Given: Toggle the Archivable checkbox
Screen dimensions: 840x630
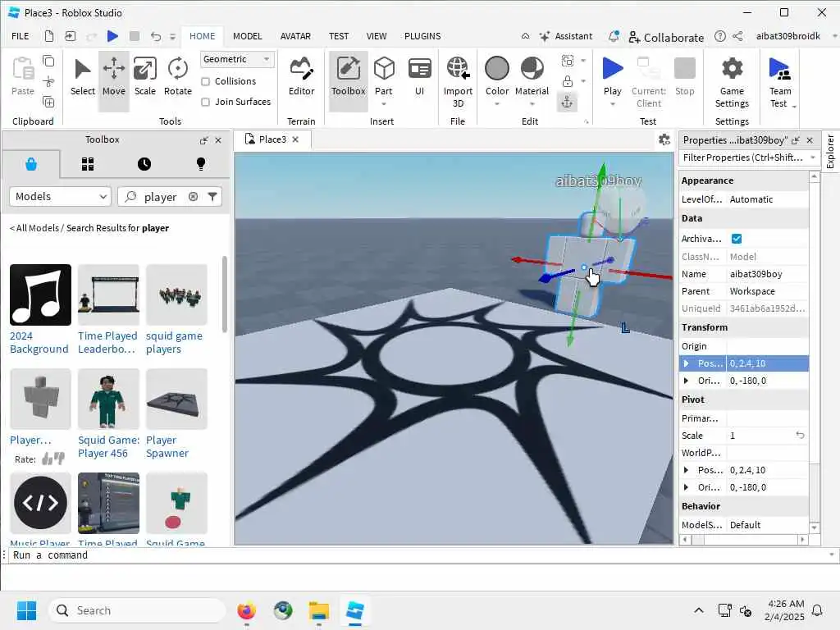Looking at the screenshot, I should click(737, 239).
